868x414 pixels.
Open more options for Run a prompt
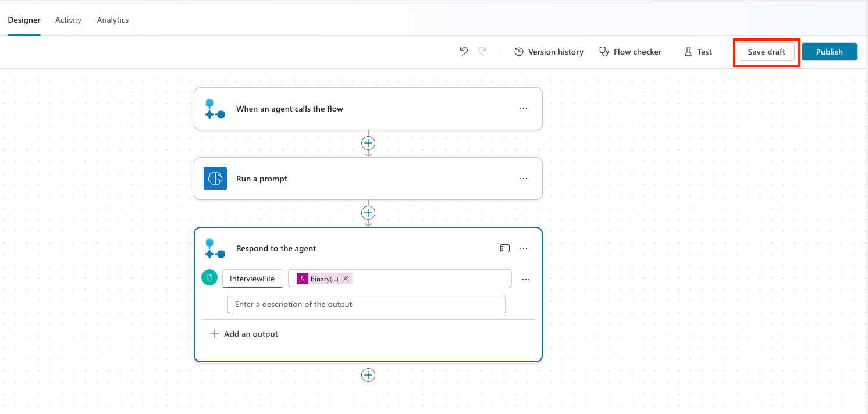[524, 179]
